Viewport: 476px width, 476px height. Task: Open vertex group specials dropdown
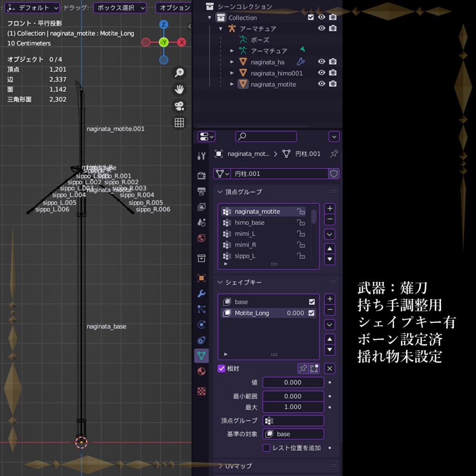pyautogui.click(x=330, y=234)
